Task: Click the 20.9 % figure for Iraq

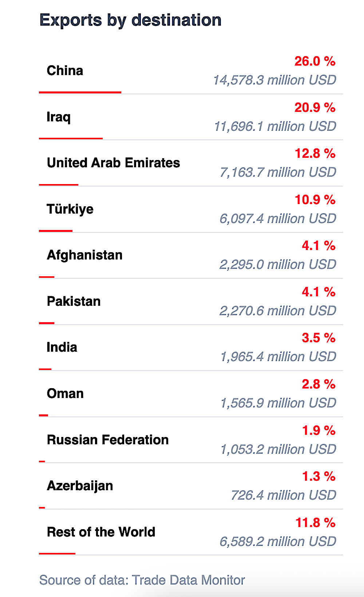Action: [315, 108]
